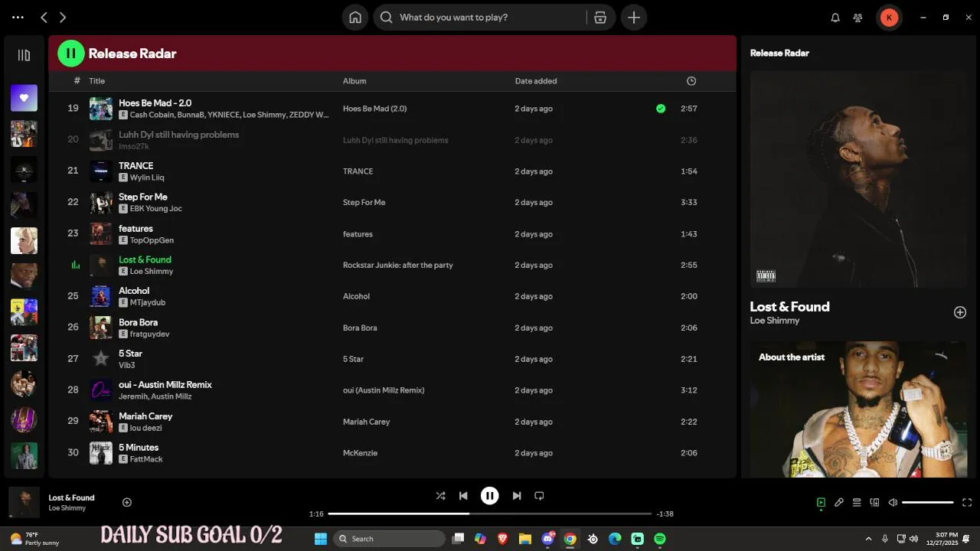
Task: Open lyrics microphone icon
Action: tap(839, 503)
